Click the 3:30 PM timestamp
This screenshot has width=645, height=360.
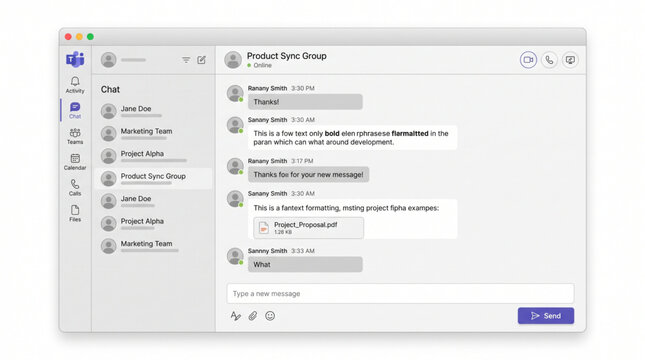(303, 88)
